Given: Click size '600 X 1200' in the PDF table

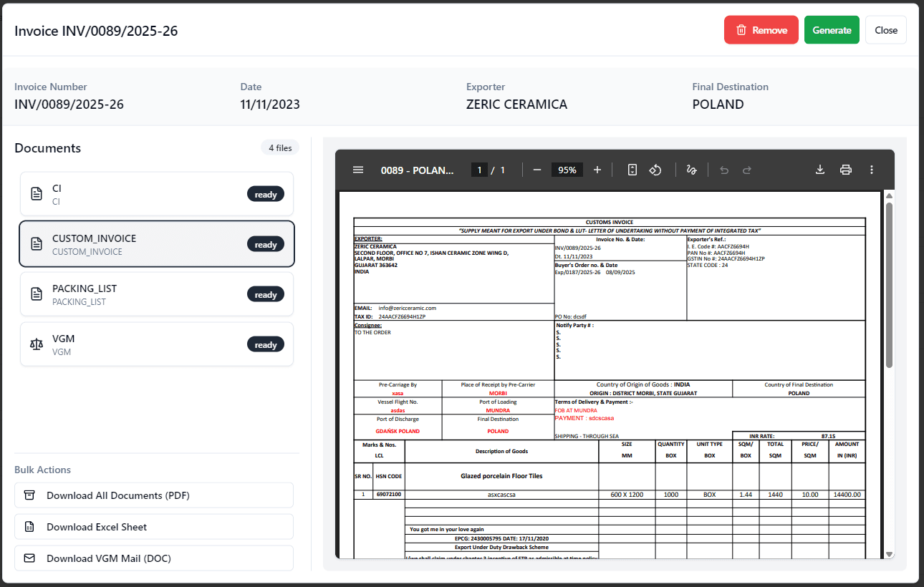Looking at the screenshot, I should 627,494.
